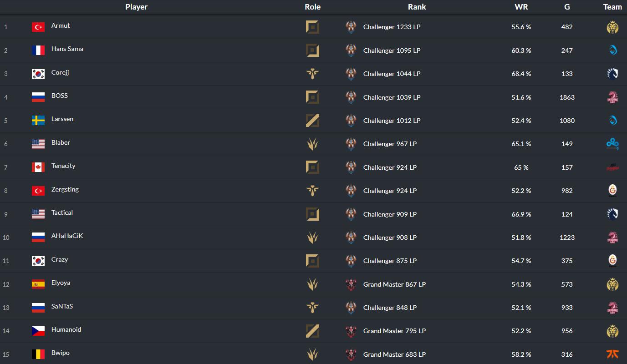Open the Tenacity player profile link
This screenshot has width=627, height=364.
63,166
